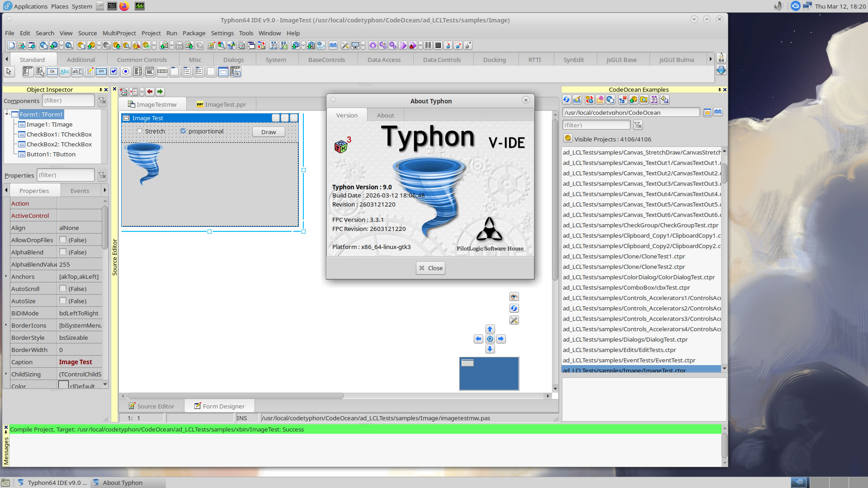Viewport: 868px width, 488px height.
Task: Expand the Anchors property
Action: 6,277
